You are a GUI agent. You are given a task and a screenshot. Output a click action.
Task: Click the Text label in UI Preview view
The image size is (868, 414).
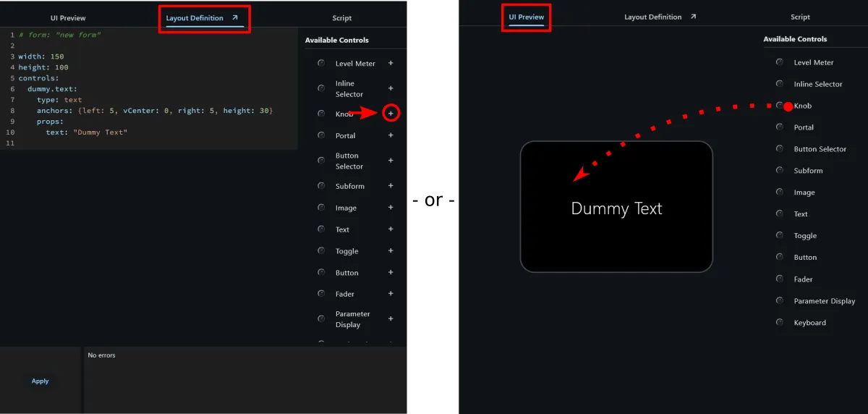tap(801, 214)
